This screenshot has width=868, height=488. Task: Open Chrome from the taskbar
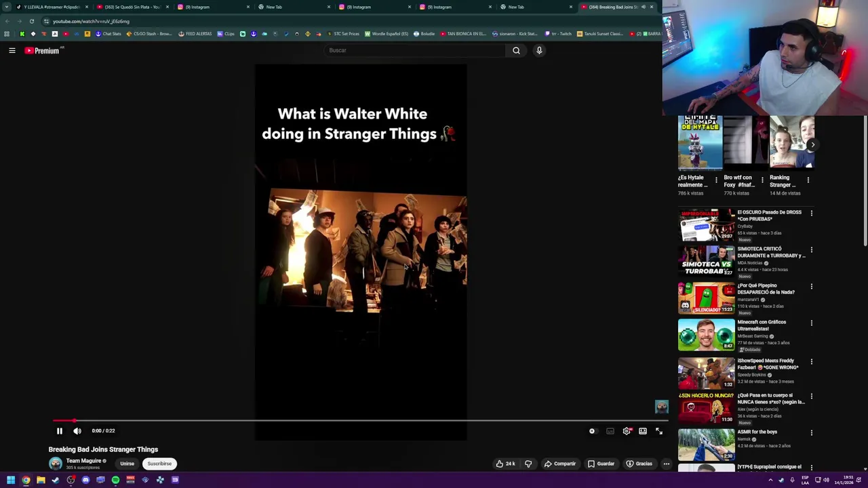point(26,480)
